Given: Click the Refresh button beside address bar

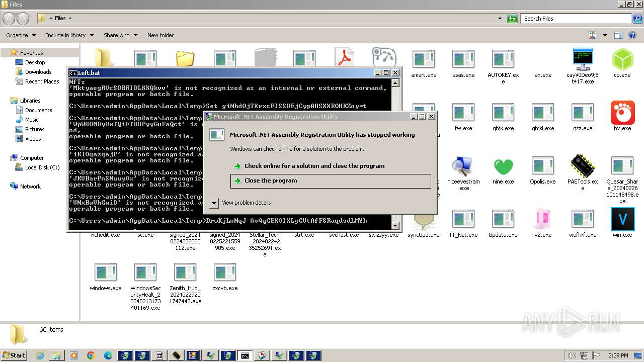Looking at the screenshot, I should click(x=512, y=19).
